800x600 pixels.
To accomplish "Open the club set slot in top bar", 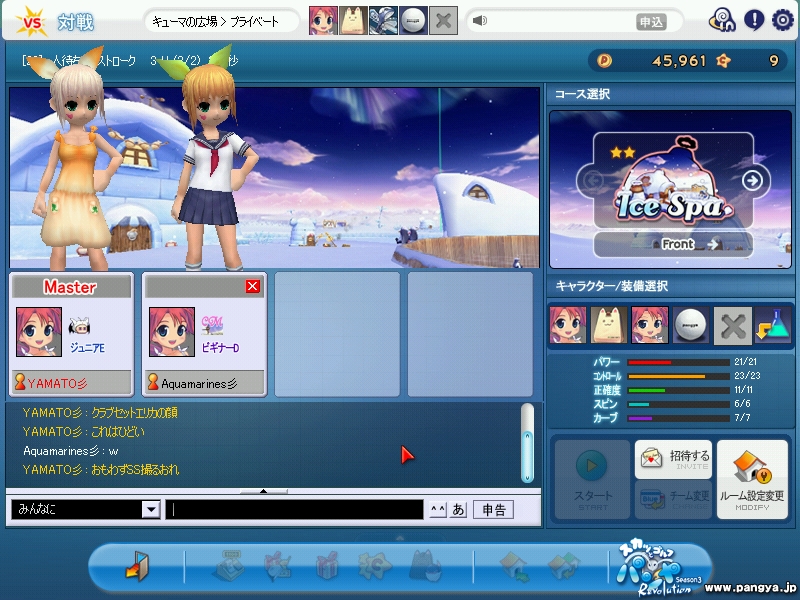I will pos(383,20).
